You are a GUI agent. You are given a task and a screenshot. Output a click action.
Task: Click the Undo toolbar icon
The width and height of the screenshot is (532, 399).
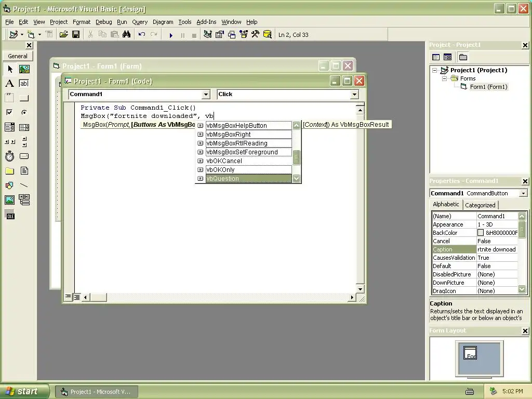(142, 35)
